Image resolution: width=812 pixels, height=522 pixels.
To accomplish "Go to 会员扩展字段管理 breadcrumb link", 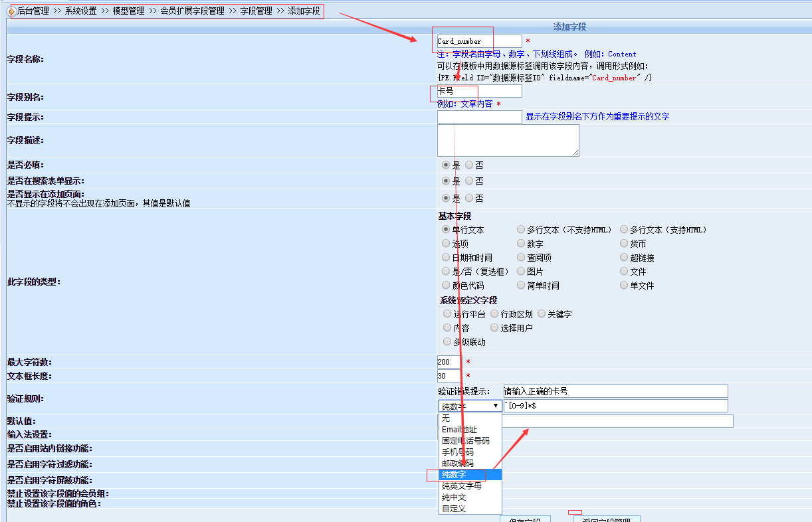I will (x=192, y=11).
